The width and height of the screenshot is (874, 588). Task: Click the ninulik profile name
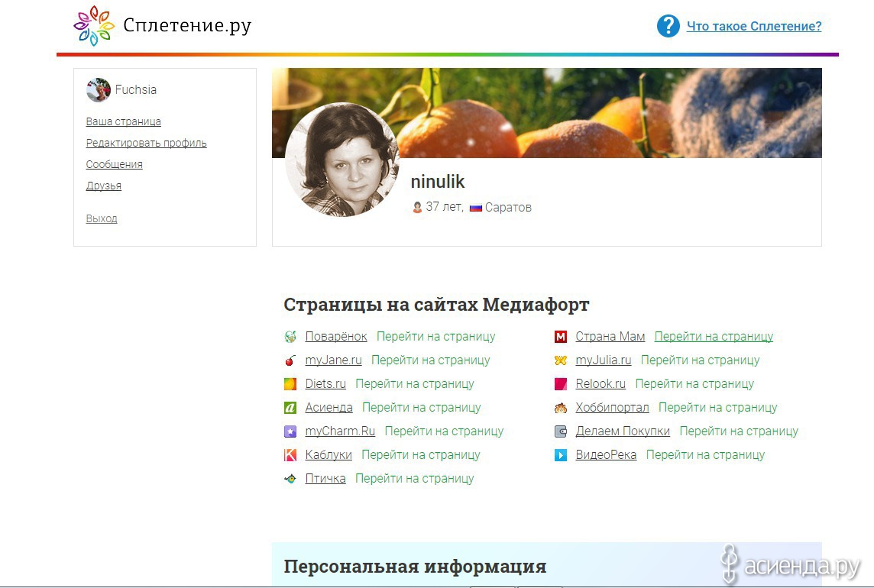(x=438, y=182)
